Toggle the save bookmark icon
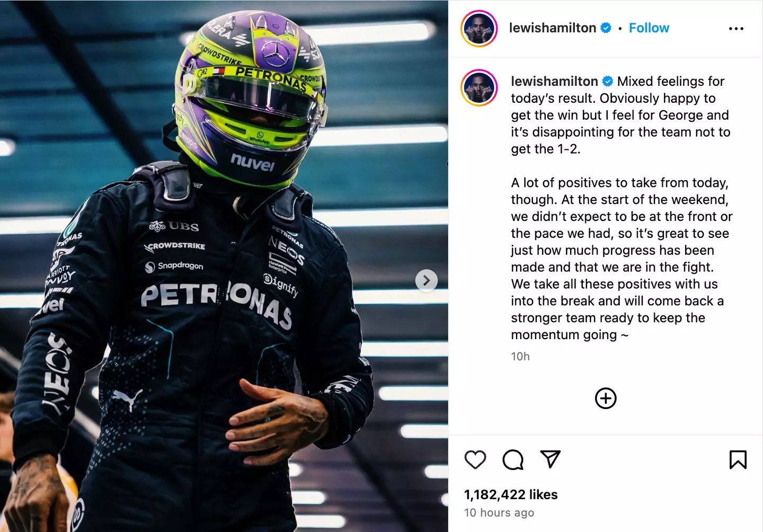 tap(738, 459)
